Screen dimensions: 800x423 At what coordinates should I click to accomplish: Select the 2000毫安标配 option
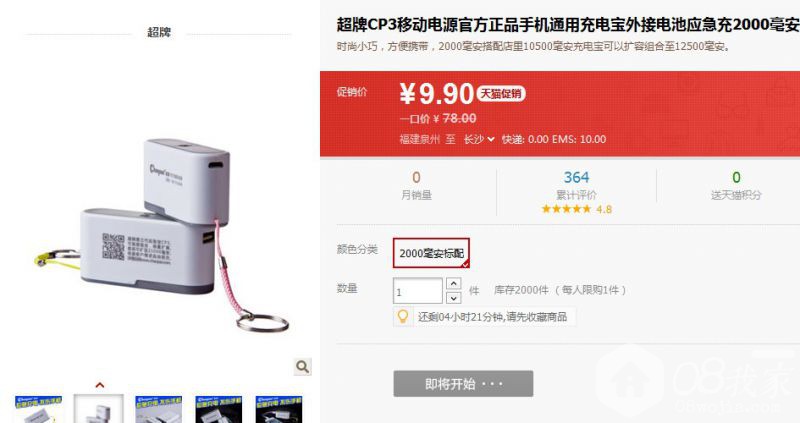tap(431, 253)
